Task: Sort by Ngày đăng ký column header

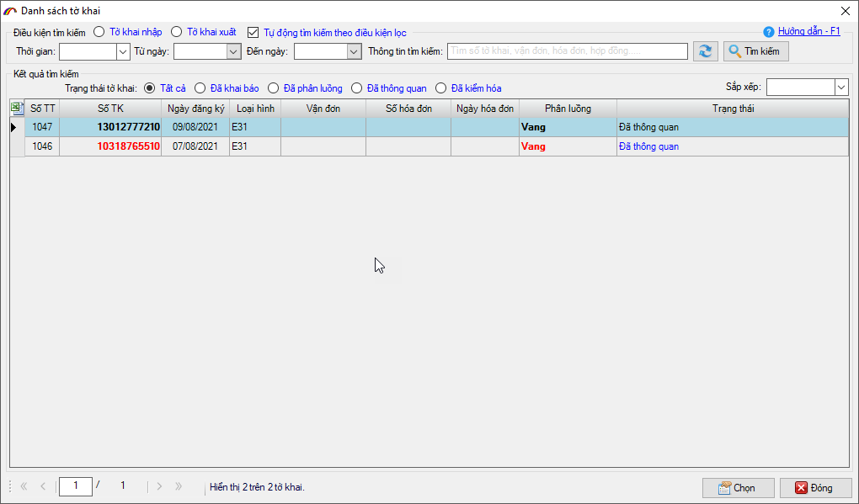Action: coord(195,109)
